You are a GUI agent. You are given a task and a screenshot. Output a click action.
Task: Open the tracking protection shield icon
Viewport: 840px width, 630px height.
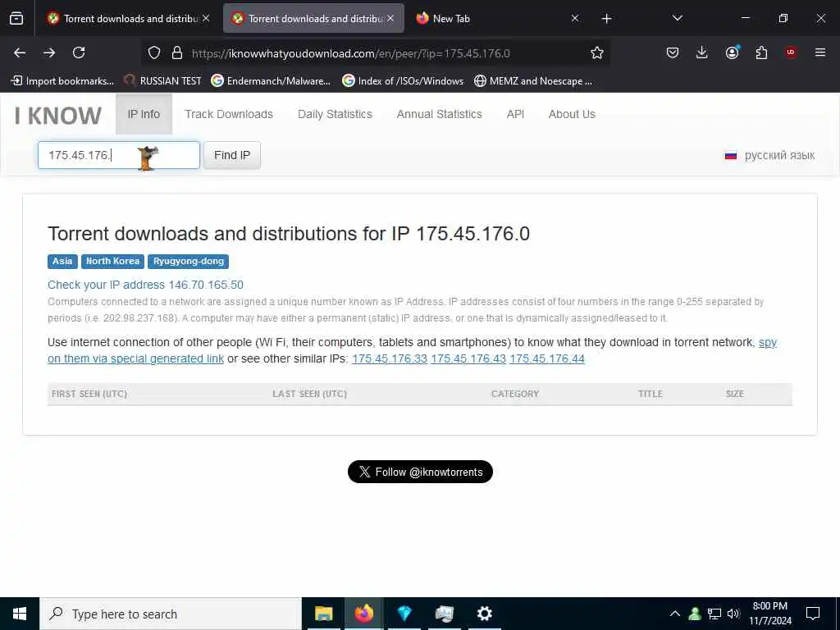pos(154,52)
